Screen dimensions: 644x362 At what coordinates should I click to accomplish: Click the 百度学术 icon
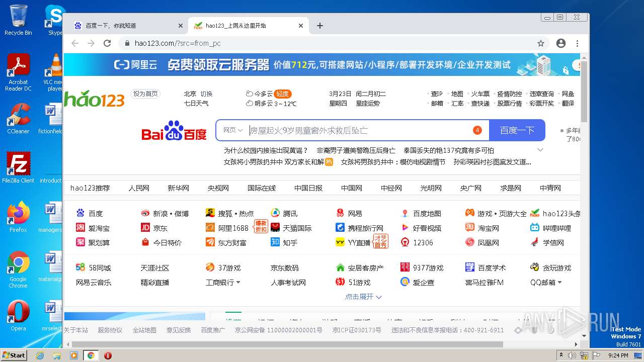coord(470,267)
